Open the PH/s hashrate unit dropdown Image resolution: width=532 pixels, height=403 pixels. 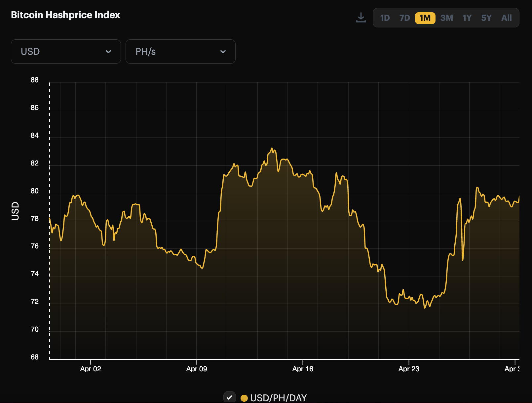tap(180, 52)
